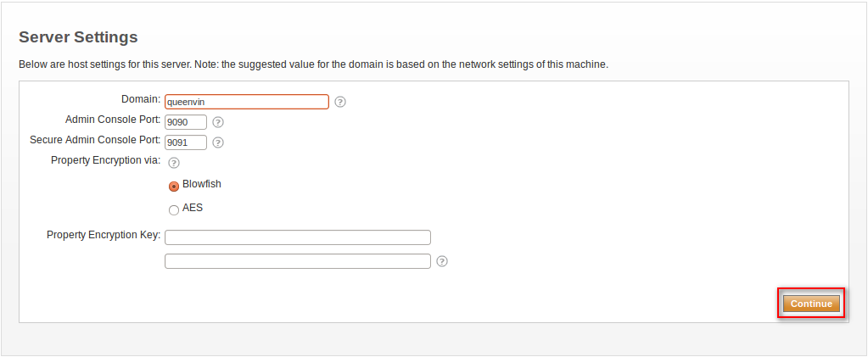
Task: Click the "Property Encryption Key:" label
Action: pos(104,235)
